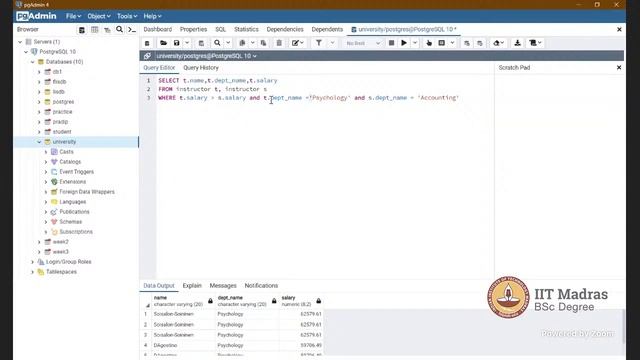Open the Help menu
This screenshot has width=640, height=360.
click(x=152, y=16)
